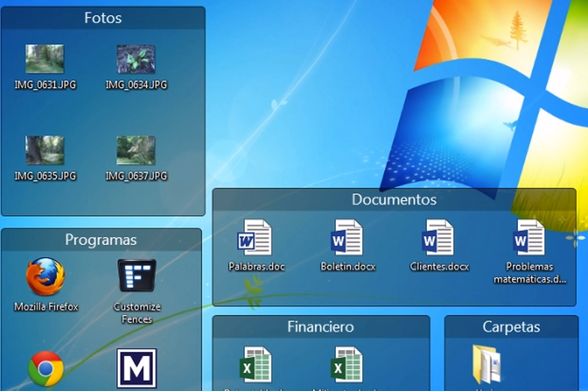The height and width of the screenshot is (391, 588).
Task: Click the Customize Fences icon
Action: (x=137, y=275)
